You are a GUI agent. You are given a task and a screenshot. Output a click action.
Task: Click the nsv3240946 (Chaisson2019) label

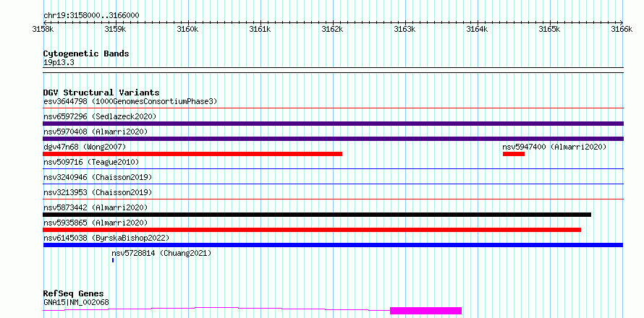pyautogui.click(x=98, y=177)
